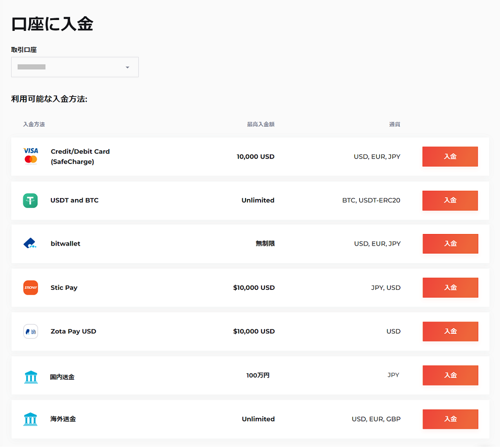Screen dimensions: 500x448
Task: Click the dropdown arrow in 取引口座 selector
Action: pos(127,67)
